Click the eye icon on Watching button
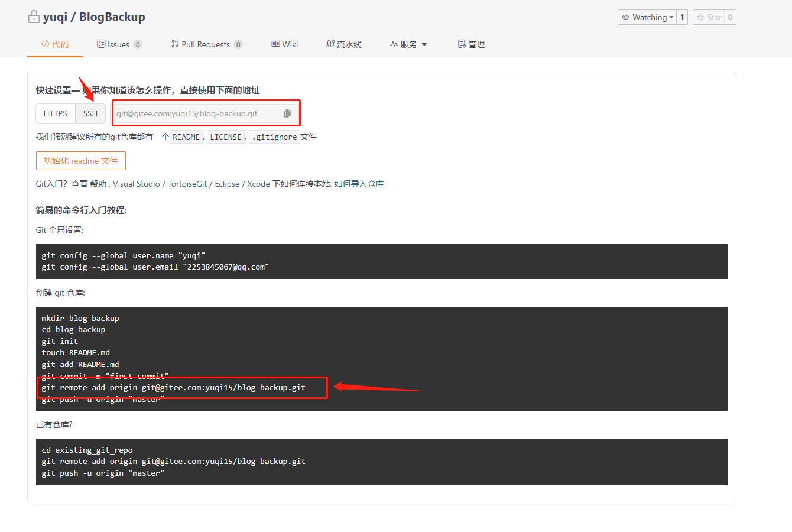 coord(625,17)
